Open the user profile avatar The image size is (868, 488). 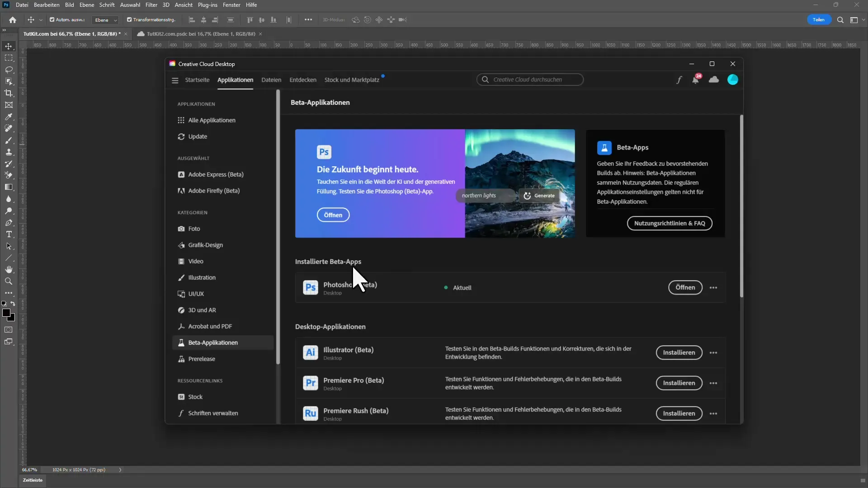[x=733, y=80]
